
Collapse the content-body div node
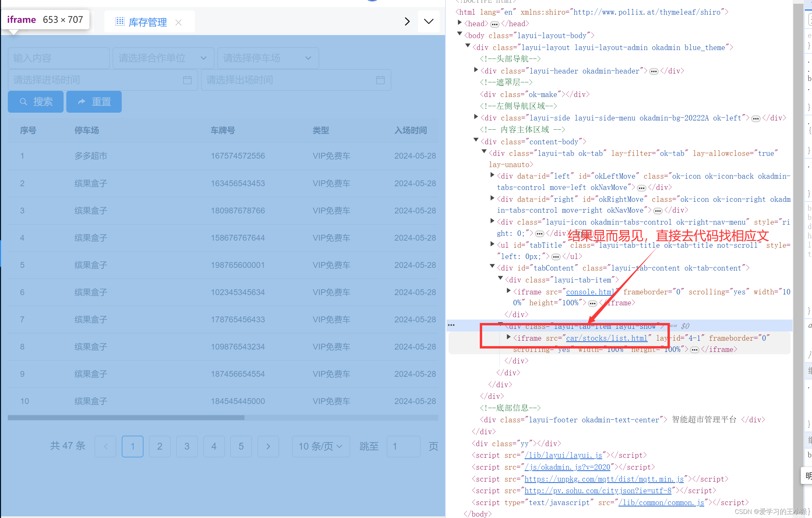click(476, 141)
